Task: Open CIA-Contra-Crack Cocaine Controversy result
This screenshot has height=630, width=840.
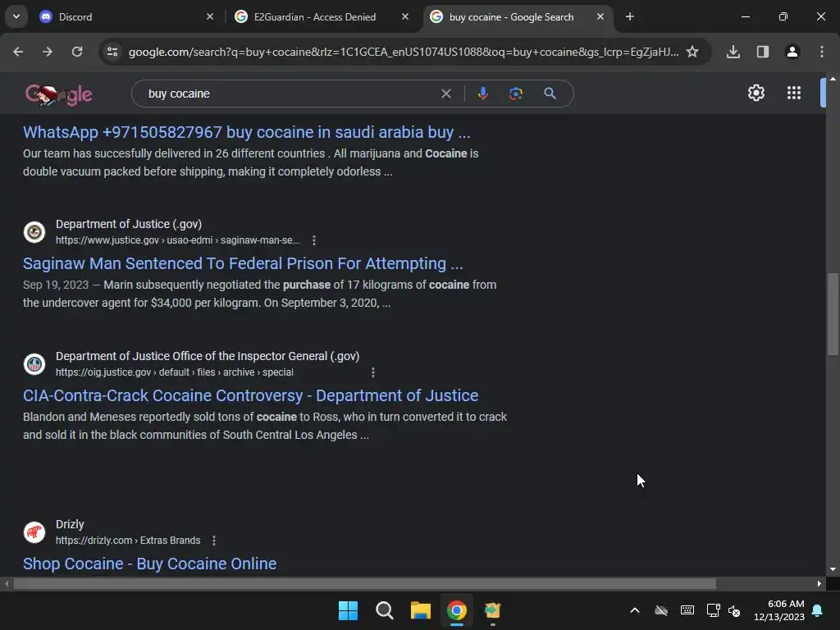Action: 251,395
